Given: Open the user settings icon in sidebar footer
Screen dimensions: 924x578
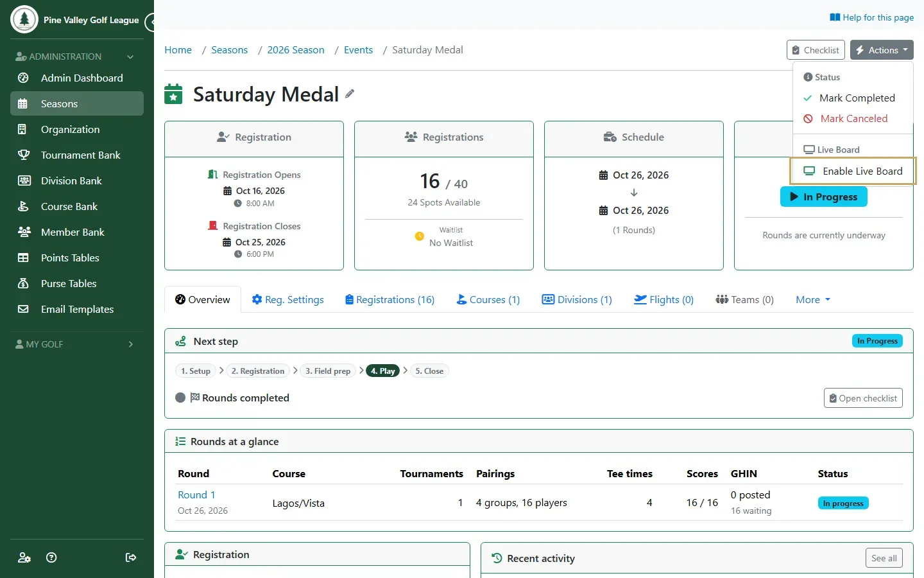Looking at the screenshot, I should (24, 557).
